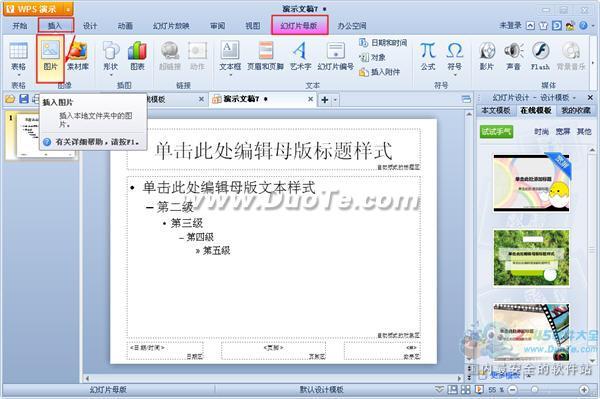Expand the 形状 shapes dropdown
The image size is (600, 399).
[110, 75]
